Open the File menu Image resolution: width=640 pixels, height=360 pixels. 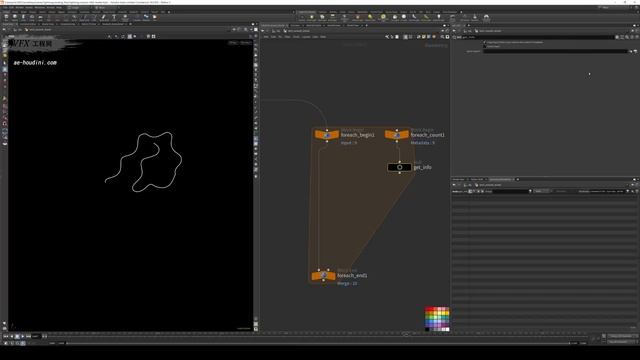pos(5,7)
